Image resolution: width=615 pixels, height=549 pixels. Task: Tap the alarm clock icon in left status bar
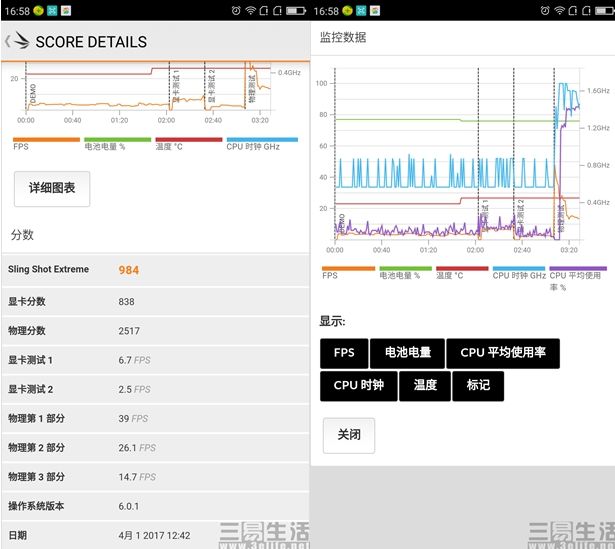(x=236, y=11)
